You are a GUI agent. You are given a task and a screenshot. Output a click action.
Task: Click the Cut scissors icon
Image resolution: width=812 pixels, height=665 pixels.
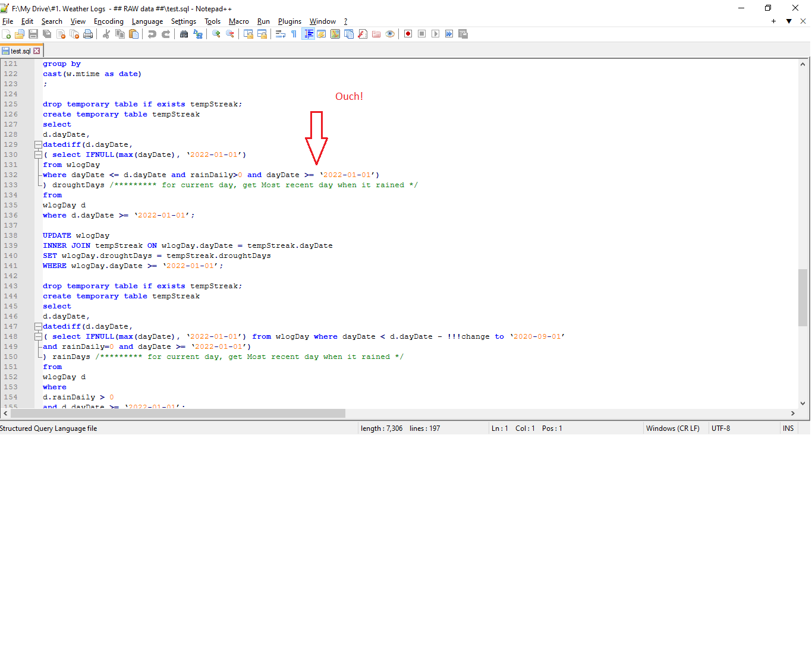tap(106, 34)
